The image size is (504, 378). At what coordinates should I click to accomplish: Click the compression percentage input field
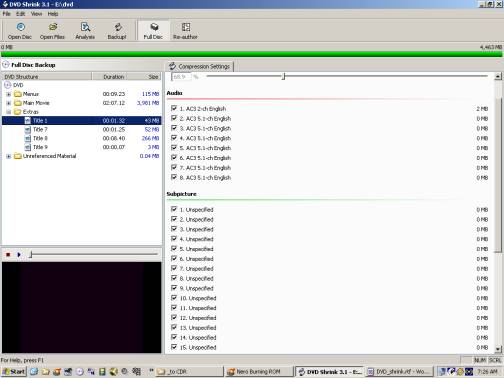pos(181,77)
